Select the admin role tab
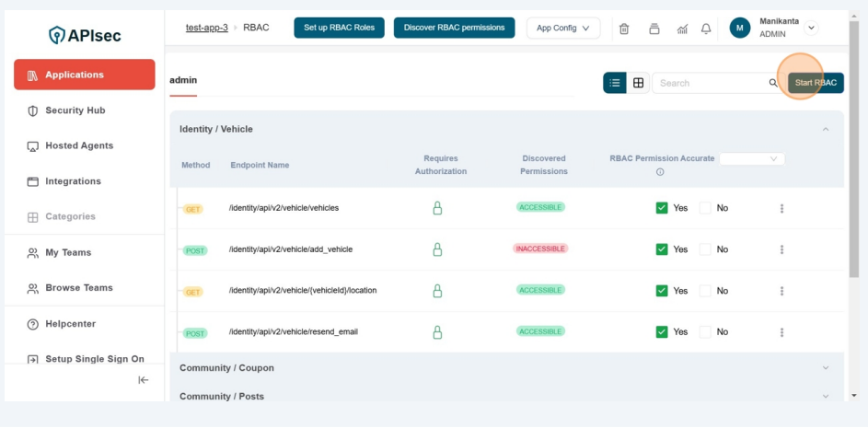 tap(183, 80)
